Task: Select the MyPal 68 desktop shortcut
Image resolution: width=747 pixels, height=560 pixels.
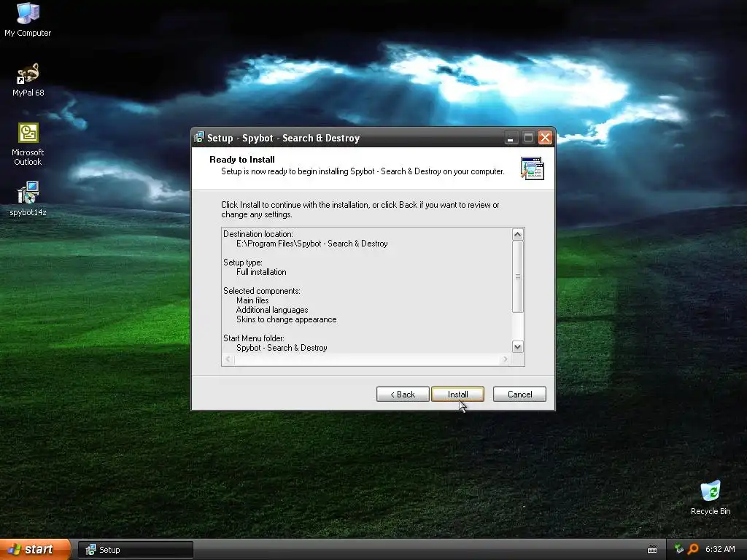Action: [28, 79]
